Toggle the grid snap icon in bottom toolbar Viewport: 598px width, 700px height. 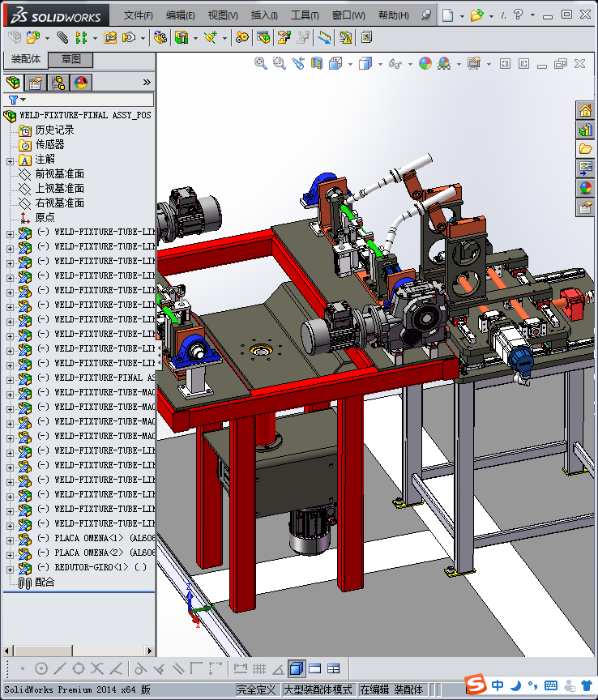tap(258, 668)
